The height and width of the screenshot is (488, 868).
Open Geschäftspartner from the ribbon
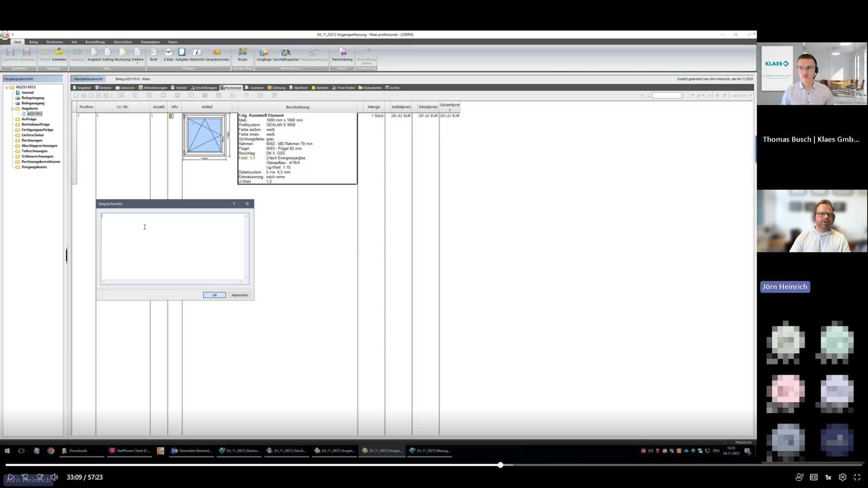pyautogui.click(x=285, y=54)
